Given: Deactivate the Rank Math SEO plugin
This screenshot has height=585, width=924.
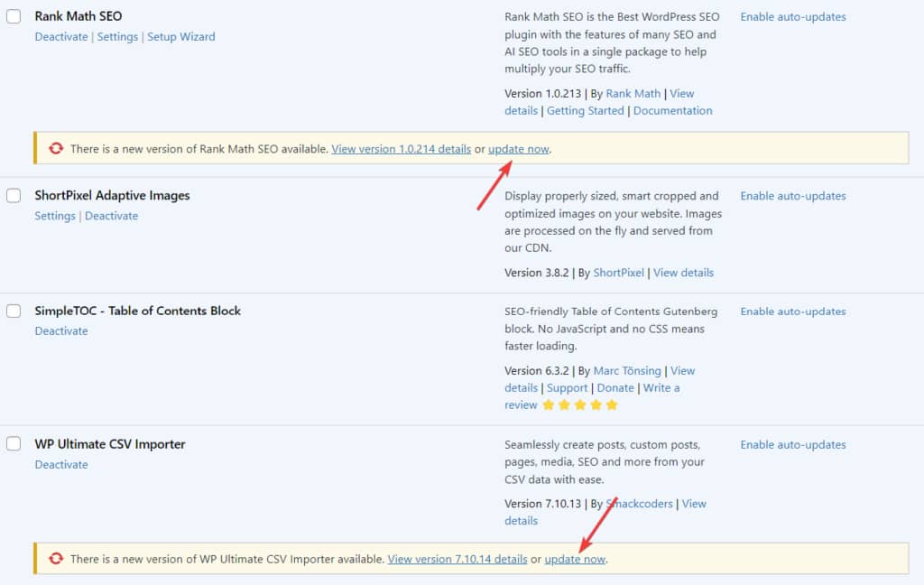Looking at the screenshot, I should [x=61, y=36].
